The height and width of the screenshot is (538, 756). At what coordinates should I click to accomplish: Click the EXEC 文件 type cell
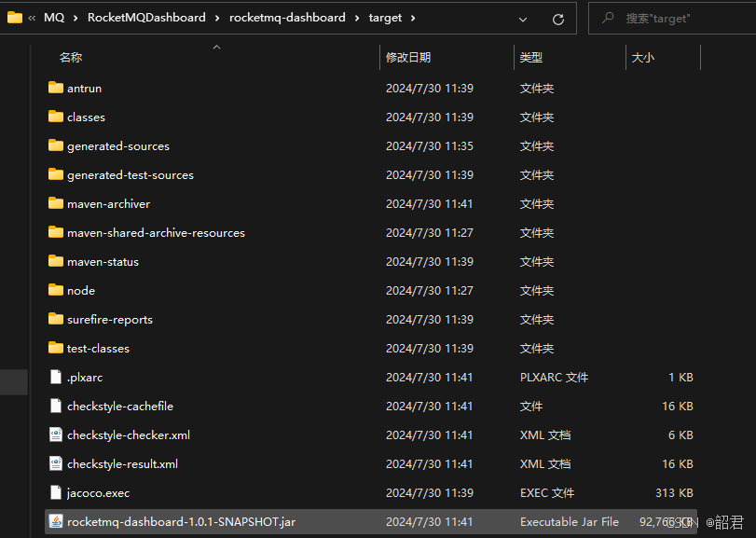coord(547,492)
